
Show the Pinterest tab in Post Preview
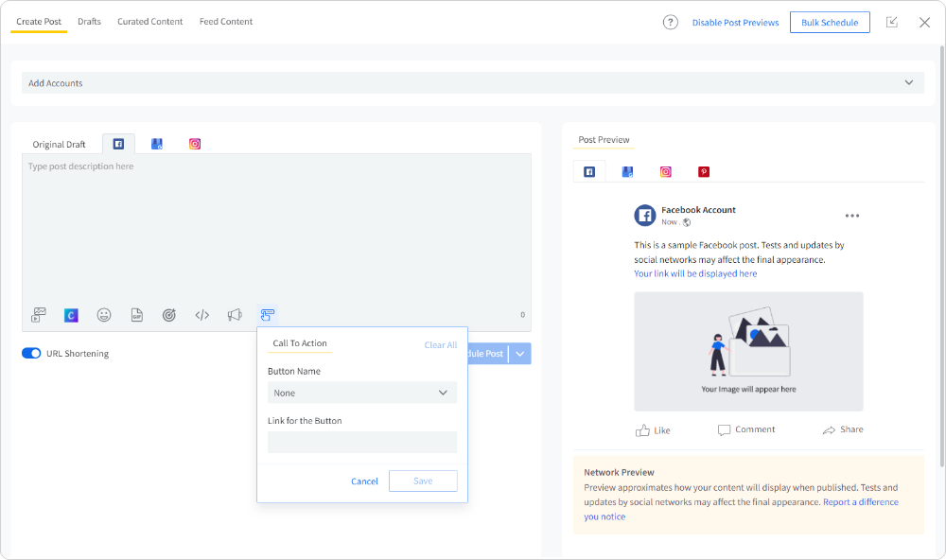(x=704, y=171)
